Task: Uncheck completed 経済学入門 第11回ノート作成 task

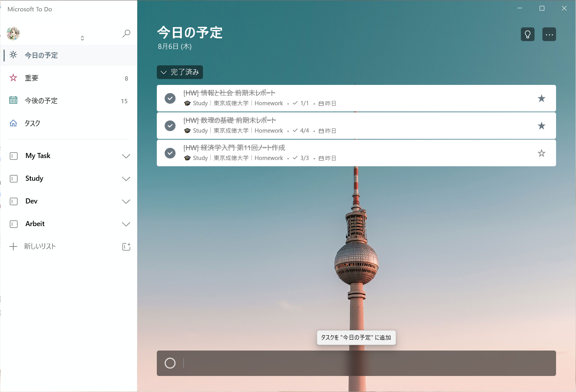Action: coord(170,153)
